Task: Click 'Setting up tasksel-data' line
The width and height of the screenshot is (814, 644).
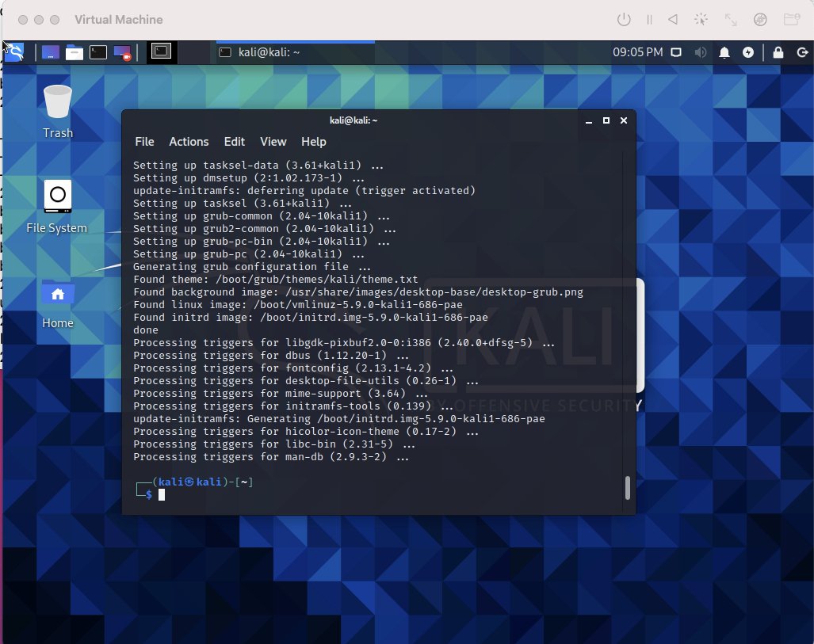Action: 258,166
